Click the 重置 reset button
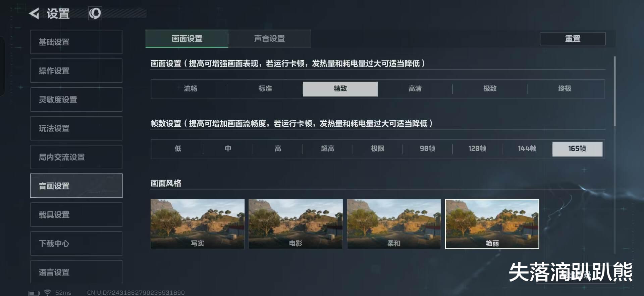Image resolution: width=644 pixels, height=296 pixels. click(x=573, y=39)
